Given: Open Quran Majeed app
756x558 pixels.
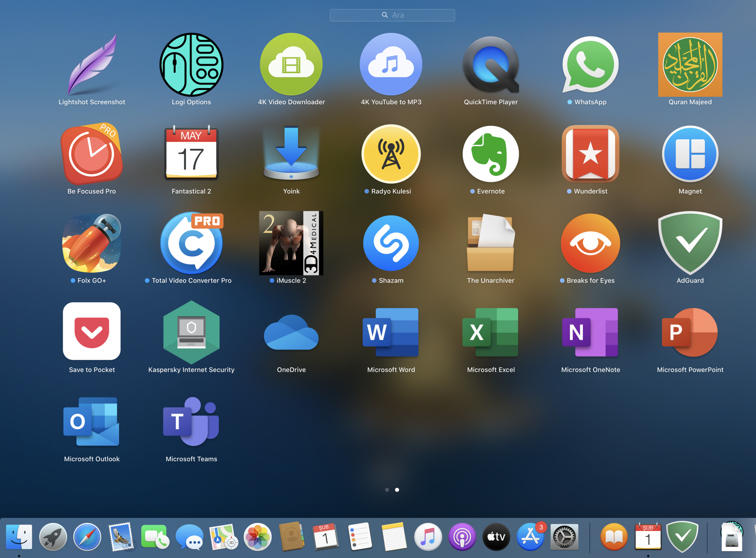Looking at the screenshot, I should click(x=690, y=64).
